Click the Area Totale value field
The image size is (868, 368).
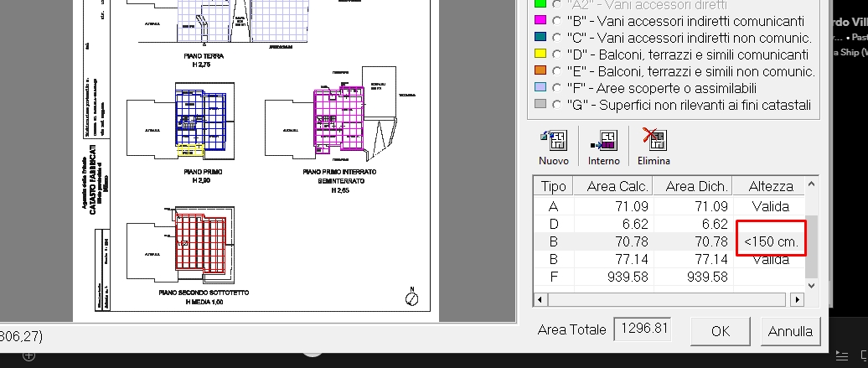pyautogui.click(x=643, y=329)
